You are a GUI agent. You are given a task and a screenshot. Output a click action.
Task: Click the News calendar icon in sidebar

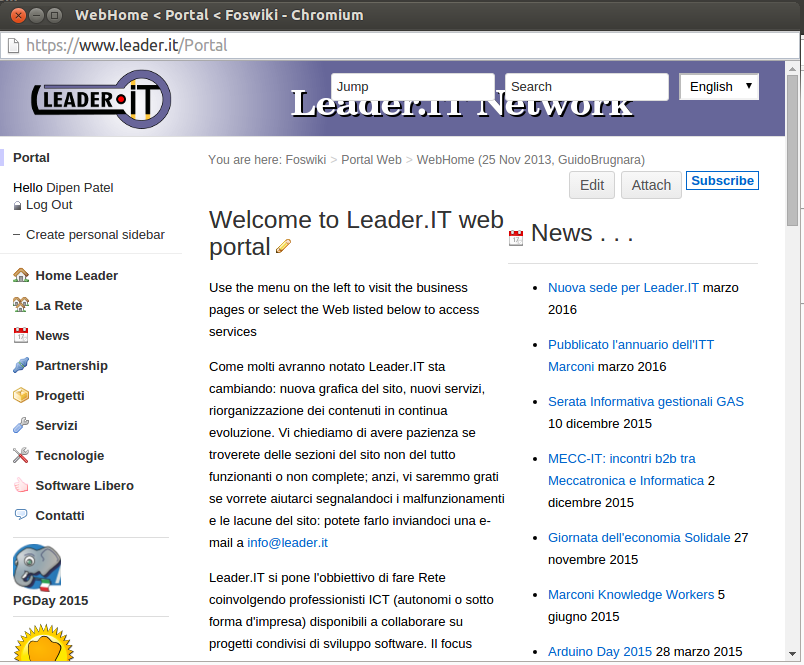pos(21,335)
